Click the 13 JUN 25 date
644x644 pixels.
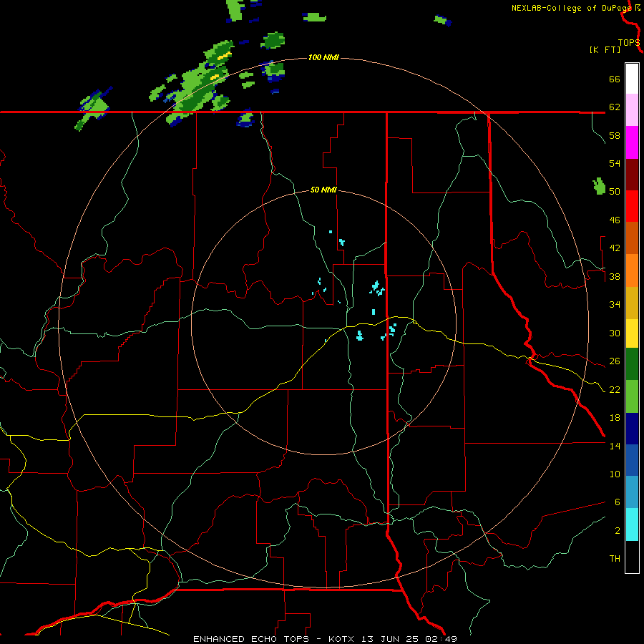click(390, 639)
